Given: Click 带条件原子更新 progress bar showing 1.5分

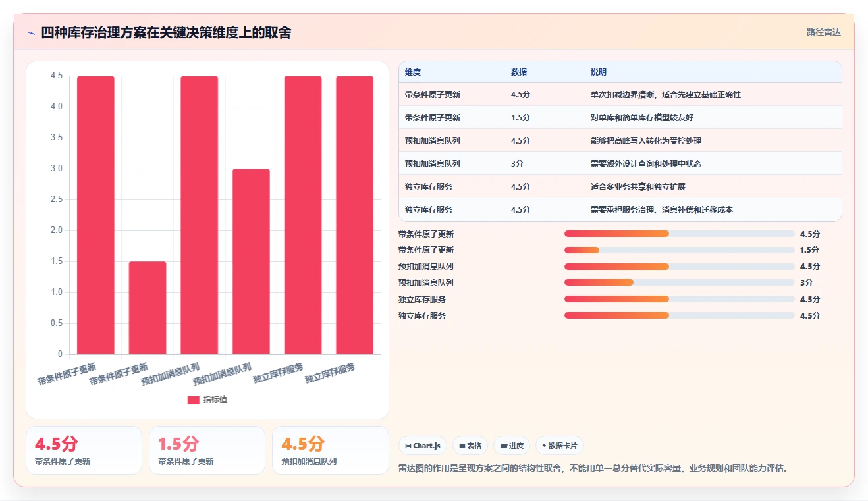Looking at the screenshot, I should (679, 250).
